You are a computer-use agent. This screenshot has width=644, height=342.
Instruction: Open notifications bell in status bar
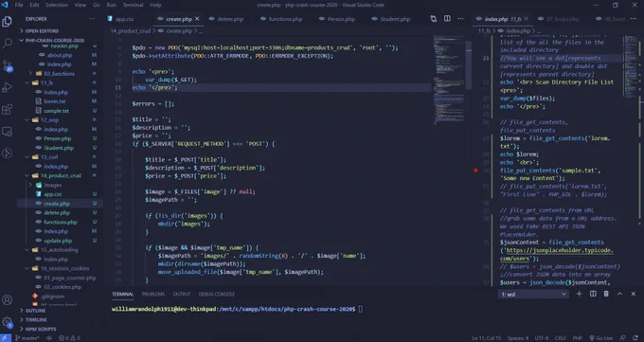[635, 338]
